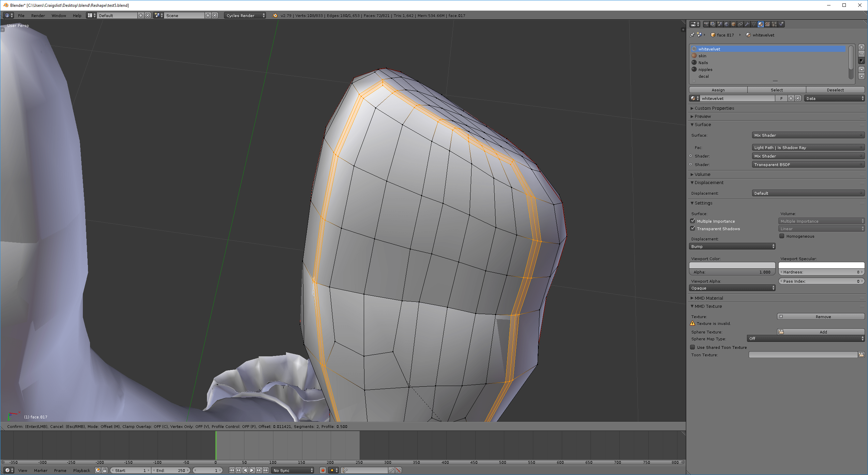Click Remove under MMD Texture
This screenshot has width=868, height=475.
pos(821,316)
